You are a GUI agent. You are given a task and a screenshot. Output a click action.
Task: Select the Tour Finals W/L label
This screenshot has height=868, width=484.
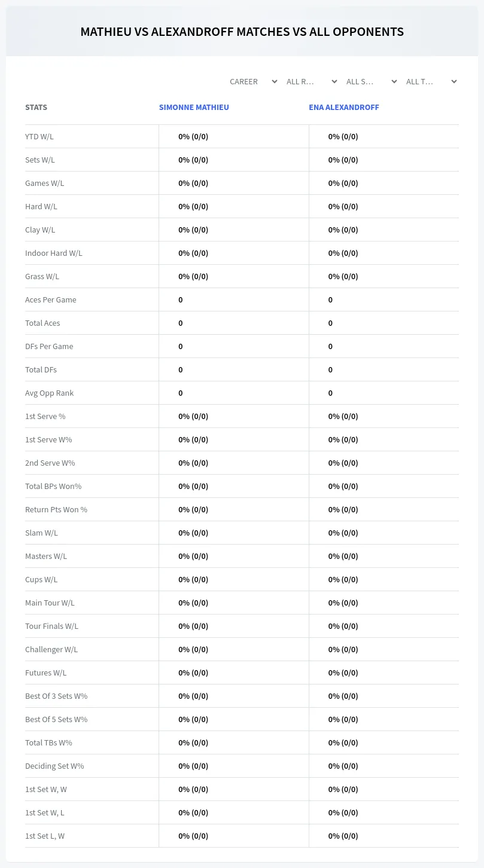click(x=51, y=626)
